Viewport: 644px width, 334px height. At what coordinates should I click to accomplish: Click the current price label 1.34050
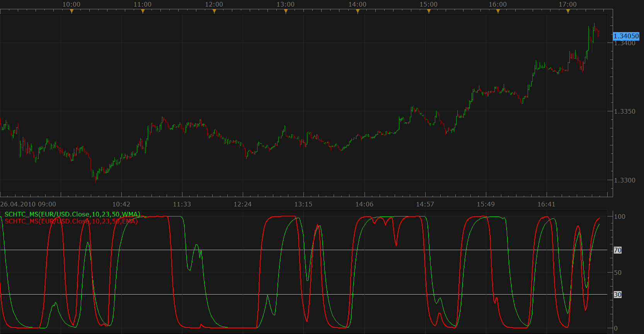[x=626, y=36]
